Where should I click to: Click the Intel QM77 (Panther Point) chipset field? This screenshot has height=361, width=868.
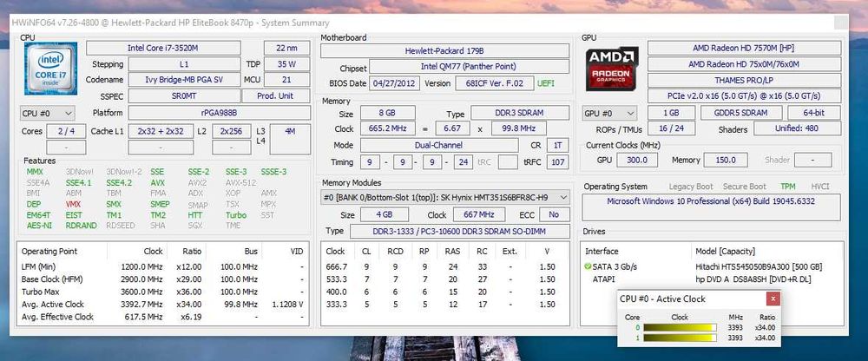pos(469,67)
